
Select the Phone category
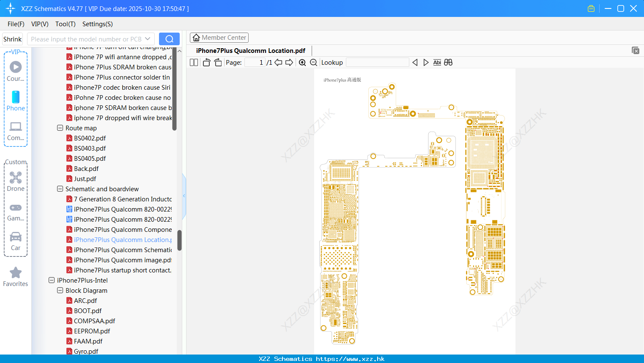[16, 101]
